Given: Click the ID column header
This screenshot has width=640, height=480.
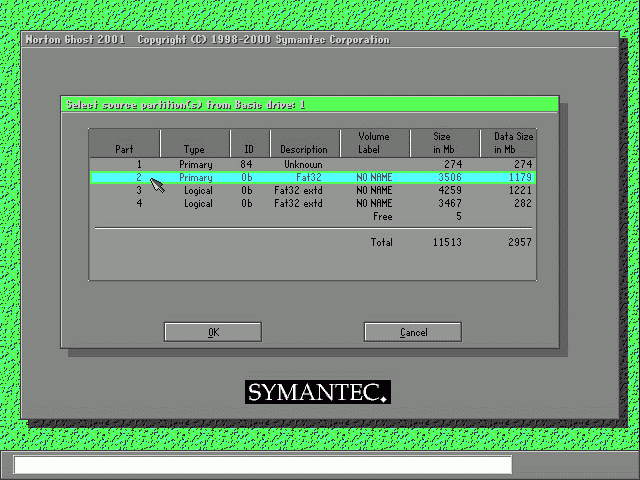Looking at the screenshot, I should coord(250,143).
